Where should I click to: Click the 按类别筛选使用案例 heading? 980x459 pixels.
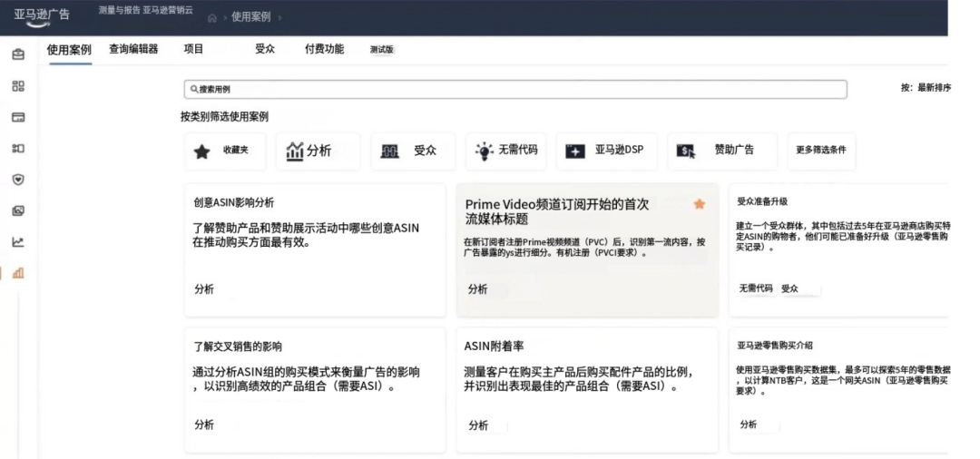(224, 117)
